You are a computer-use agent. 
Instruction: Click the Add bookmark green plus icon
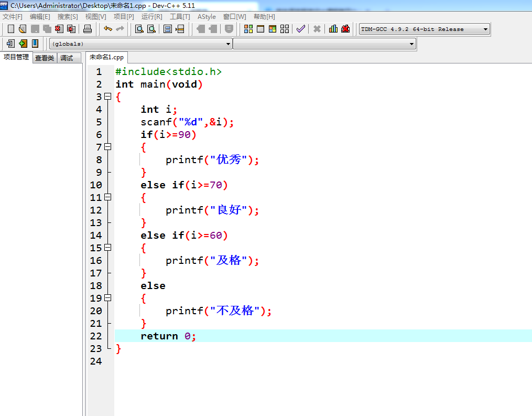click(x=23, y=44)
